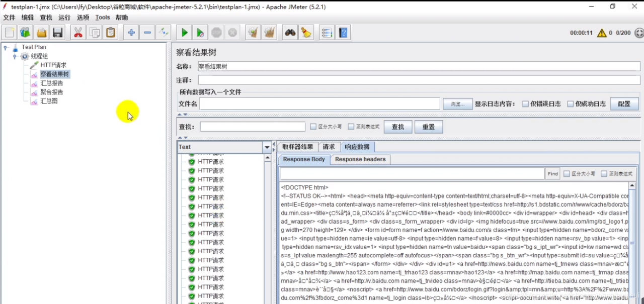Image resolution: width=644 pixels, height=304 pixels.
Task: Switch to 请求 tab
Action: point(329,147)
